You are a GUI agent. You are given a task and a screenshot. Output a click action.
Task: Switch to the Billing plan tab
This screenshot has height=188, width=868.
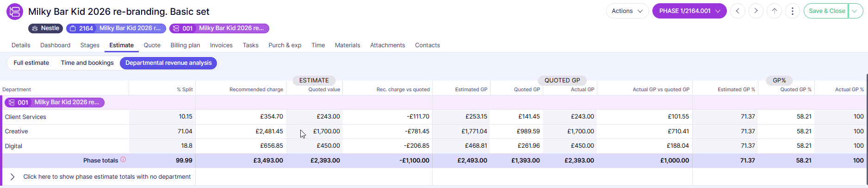[185, 45]
